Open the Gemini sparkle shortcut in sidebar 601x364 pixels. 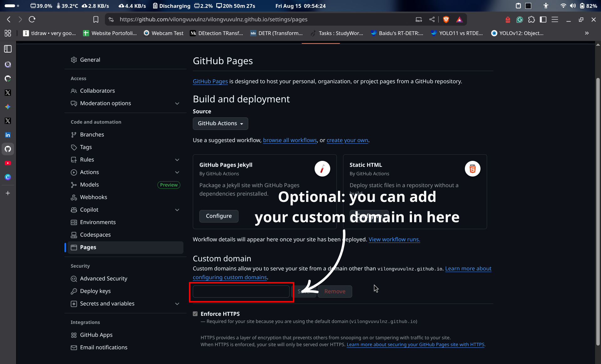(8, 107)
